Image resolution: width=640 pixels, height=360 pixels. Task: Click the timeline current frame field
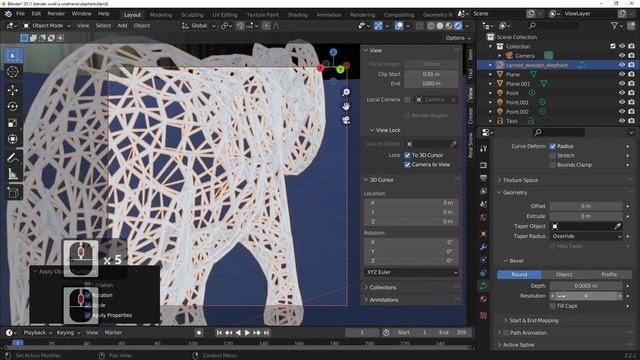362,333
